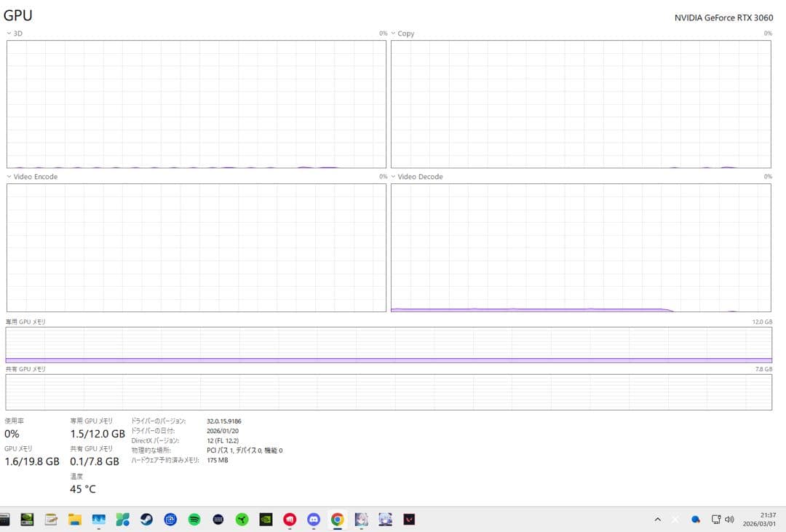The image size is (786, 532).
Task: Show hidden system tray icons
Action: click(658, 520)
